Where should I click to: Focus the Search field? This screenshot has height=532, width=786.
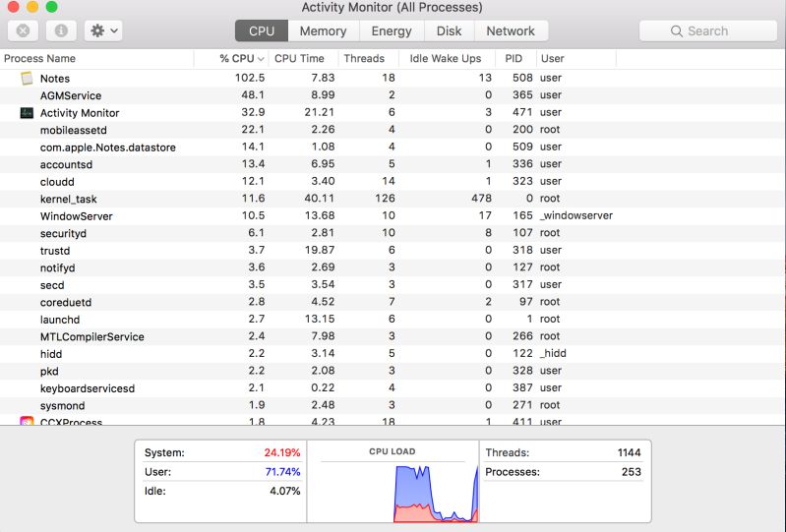coord(708,31)
